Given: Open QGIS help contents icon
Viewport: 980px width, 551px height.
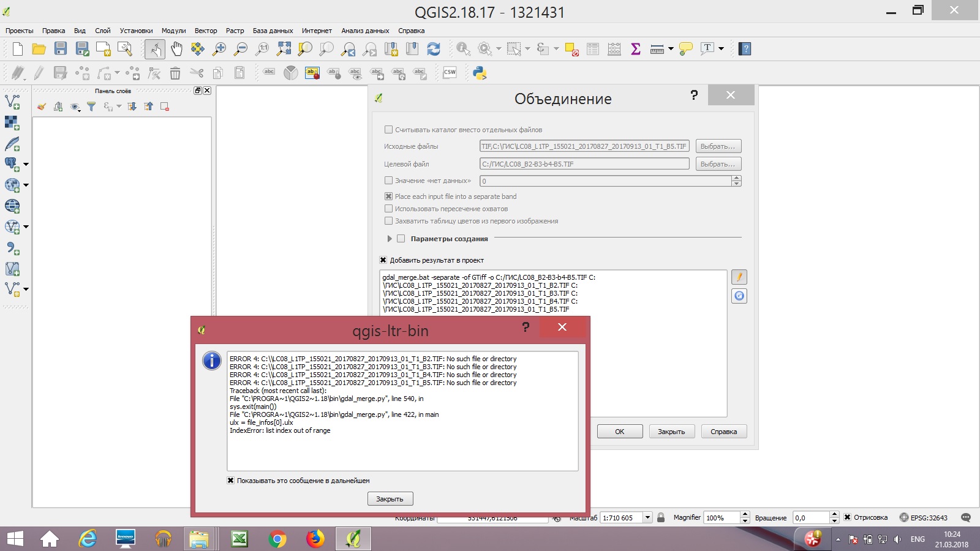Looking at the screenshot, I should tap(745, 49).
